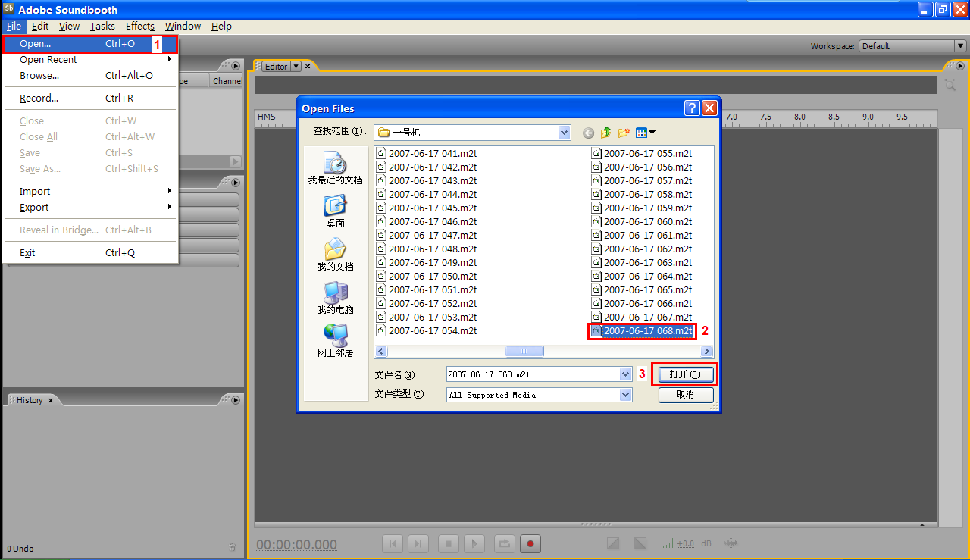Close the History panel tab

[x=51, y=400]
